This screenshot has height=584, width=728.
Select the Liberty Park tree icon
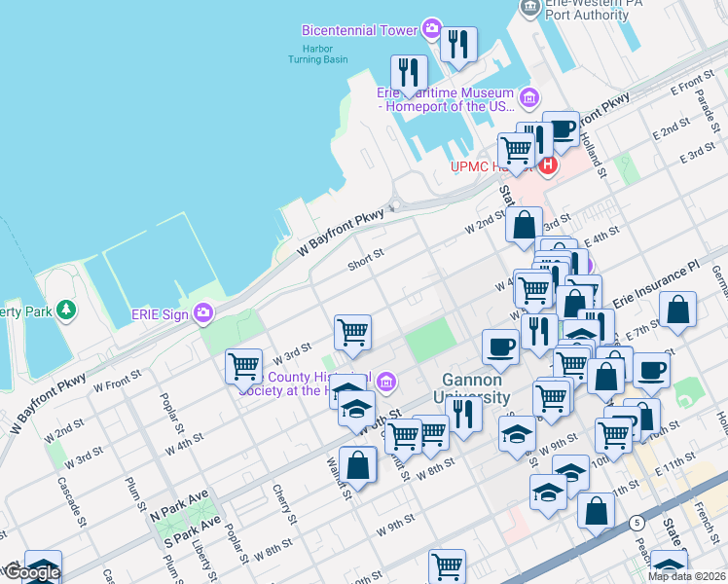point(66,310)
